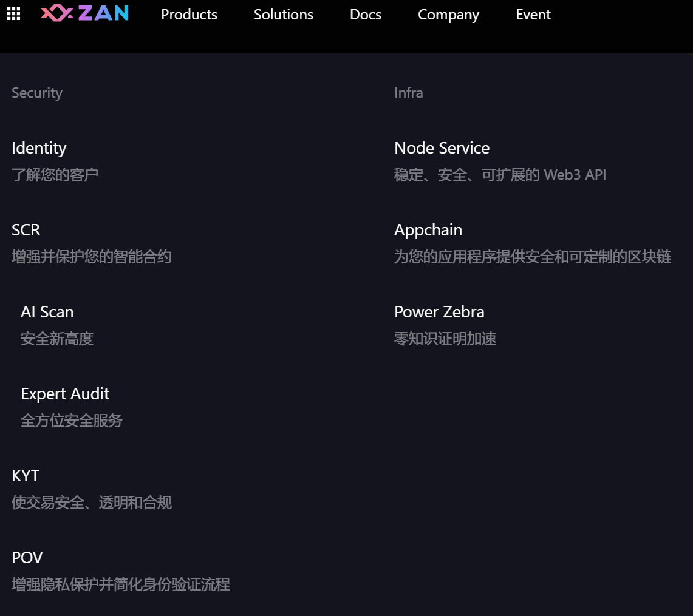Click the Chinese description under Power Zebra
The image size is (693, 616).
tap(445, 339)
